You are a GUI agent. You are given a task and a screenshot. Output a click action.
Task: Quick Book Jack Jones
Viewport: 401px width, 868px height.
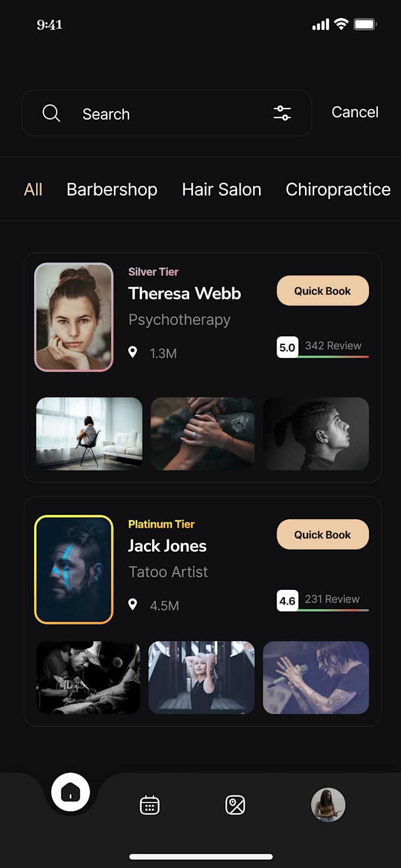[x=323, y=535]
